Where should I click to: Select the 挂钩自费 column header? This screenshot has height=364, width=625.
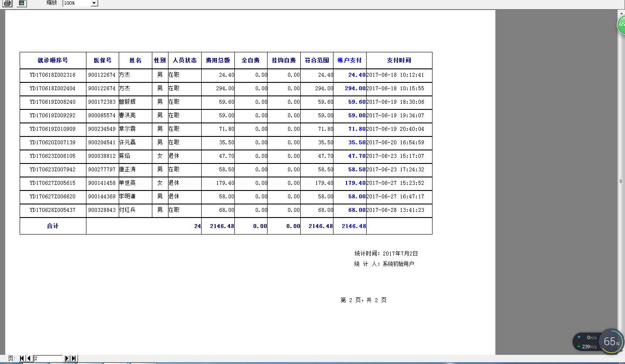(284, 61)
